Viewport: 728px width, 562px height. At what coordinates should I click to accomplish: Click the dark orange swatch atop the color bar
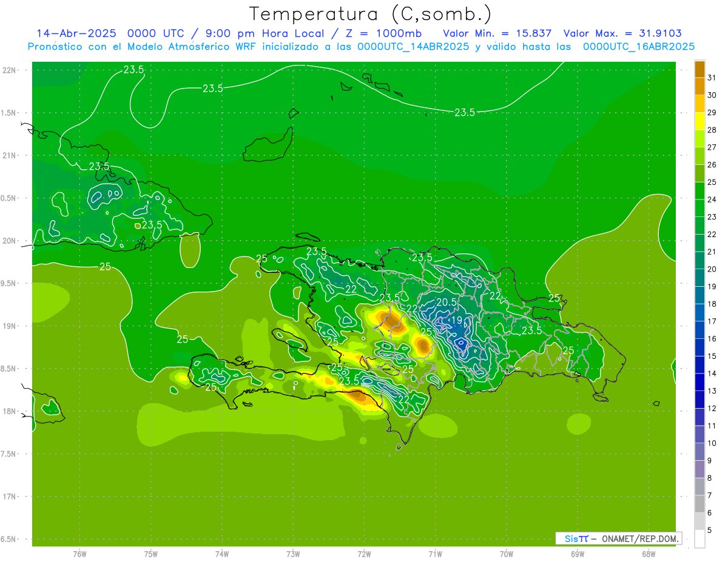click(699, 70)
